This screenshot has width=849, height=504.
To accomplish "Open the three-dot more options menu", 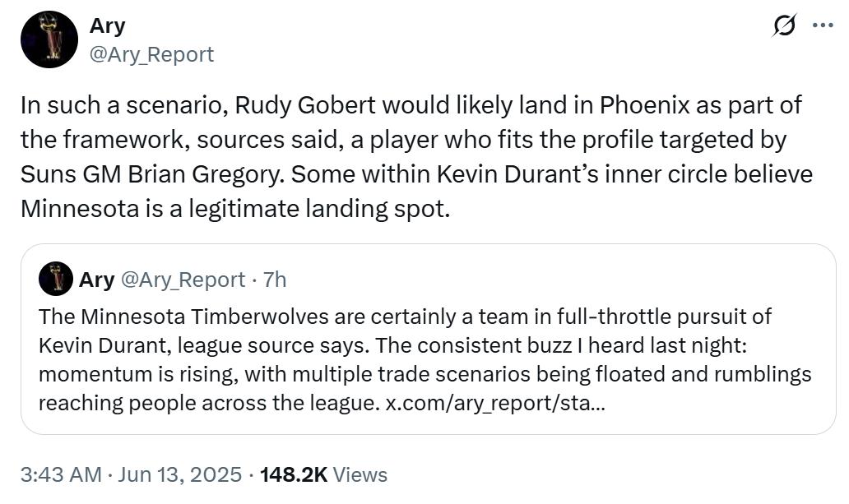I will [823, 25].
